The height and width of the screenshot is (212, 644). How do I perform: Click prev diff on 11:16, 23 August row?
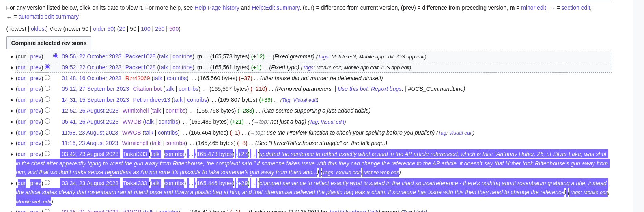click(x=36, y=143)
